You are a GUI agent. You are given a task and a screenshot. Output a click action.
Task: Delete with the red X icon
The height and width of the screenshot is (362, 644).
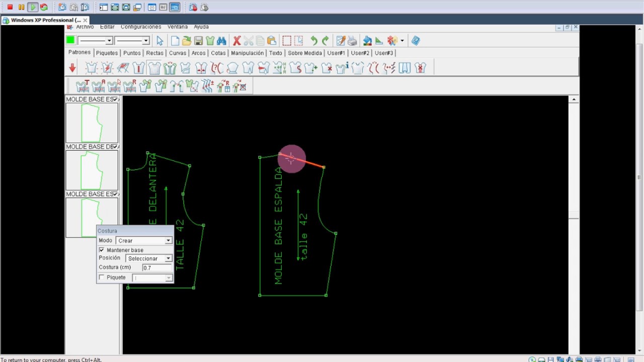236,41
